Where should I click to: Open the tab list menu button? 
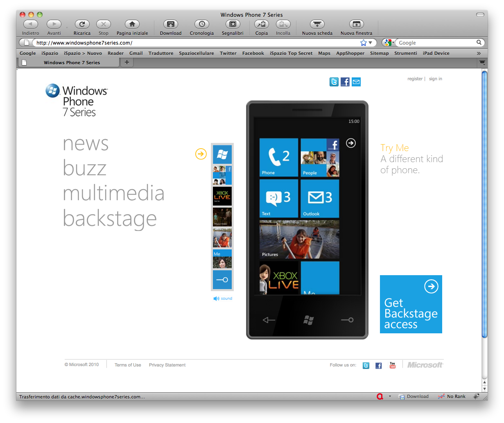pos(482,63)
